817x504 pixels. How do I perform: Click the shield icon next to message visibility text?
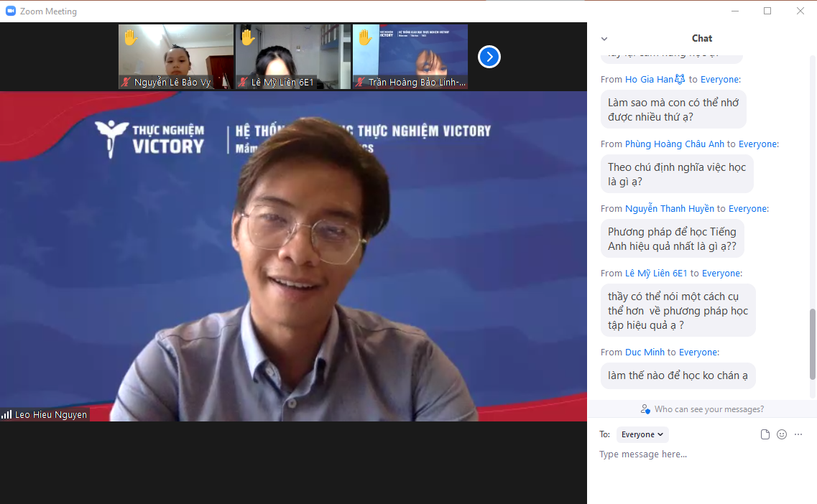[x=645, y=409]
